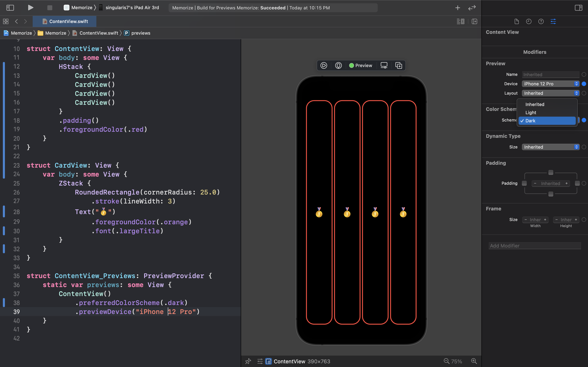
Task: Click previews in the breadcrumb path
Action: (140, 33)
